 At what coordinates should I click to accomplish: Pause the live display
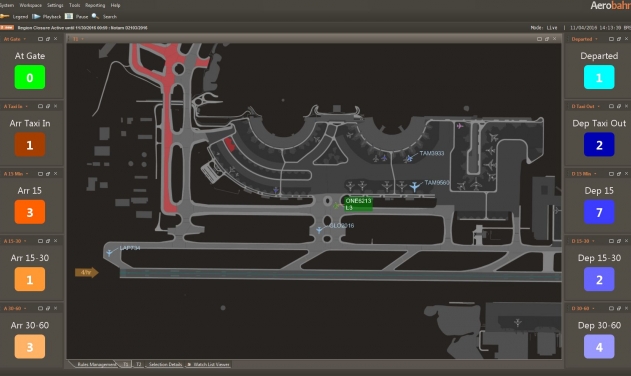tap(69, 17)
